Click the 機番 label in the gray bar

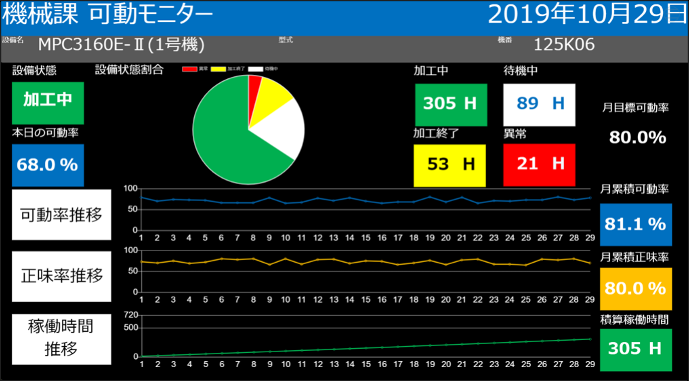tap(504, 40)
